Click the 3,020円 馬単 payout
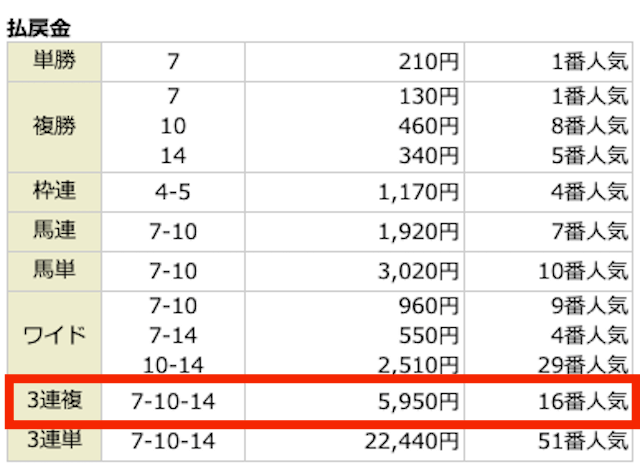The height and width of the screenshot is (467, 640). point(418,271)
